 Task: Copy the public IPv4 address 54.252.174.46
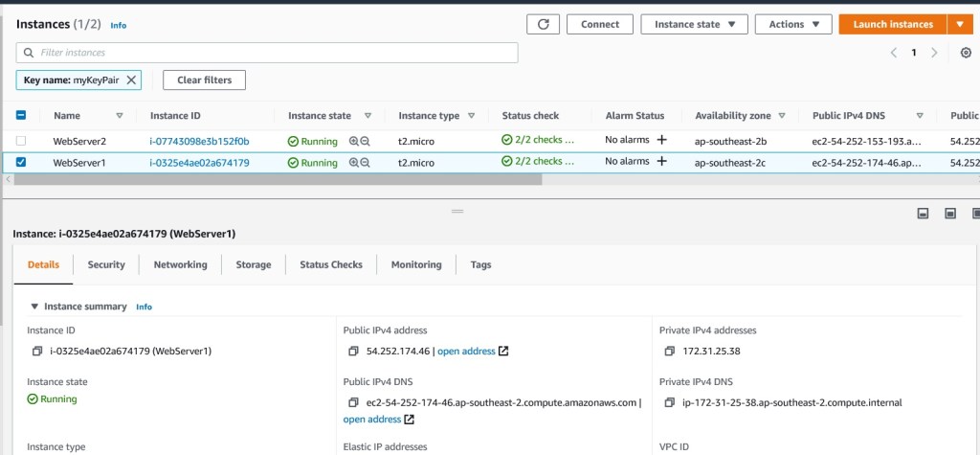click(x=353, y=352)
